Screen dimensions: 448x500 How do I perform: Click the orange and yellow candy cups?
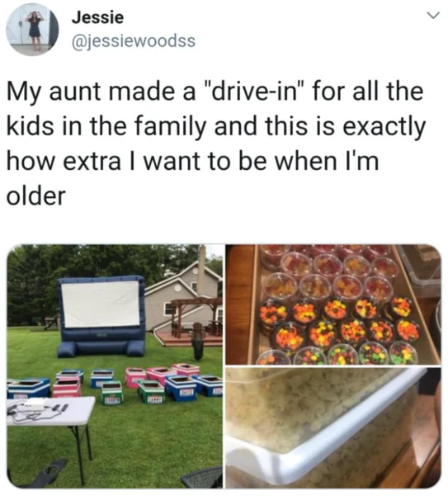340,322
